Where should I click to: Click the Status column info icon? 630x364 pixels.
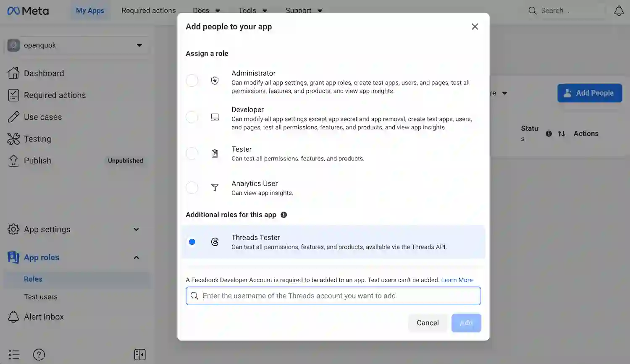tap(549, 134)
